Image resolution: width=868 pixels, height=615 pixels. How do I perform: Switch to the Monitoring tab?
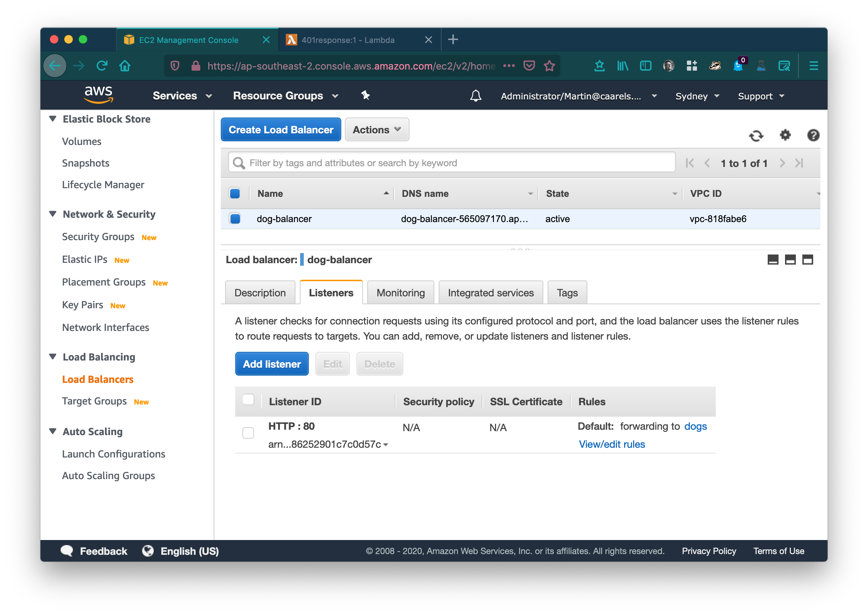click(x=400, y=293)
